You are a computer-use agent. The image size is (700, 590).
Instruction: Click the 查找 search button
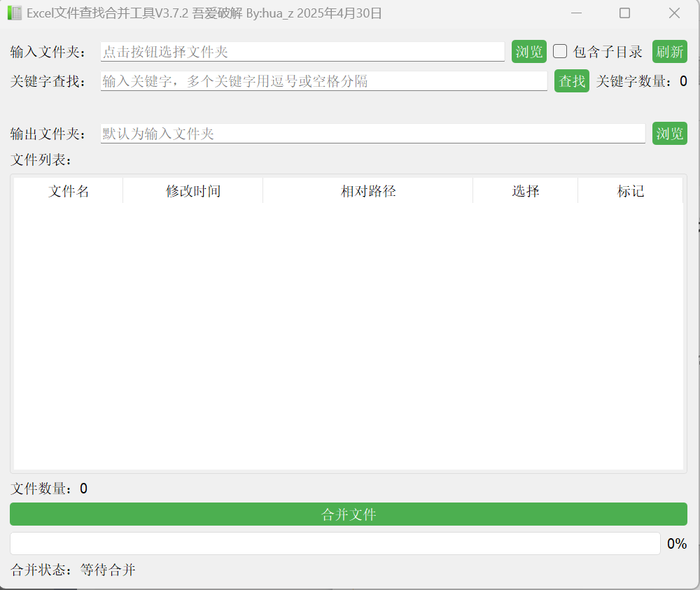pyautogui.click(x=571, y=80)
